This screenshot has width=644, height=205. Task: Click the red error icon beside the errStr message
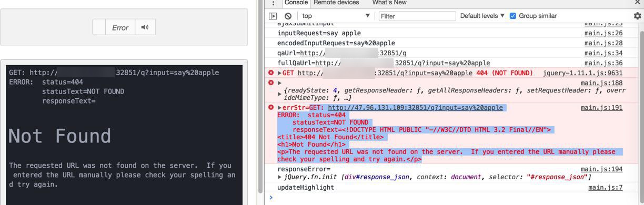point(271,108)
